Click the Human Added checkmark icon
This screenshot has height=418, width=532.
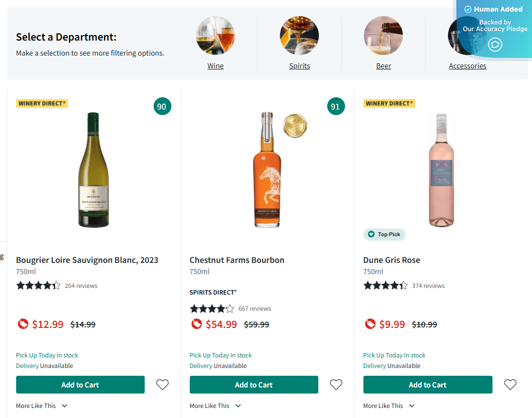coord(466,9)
